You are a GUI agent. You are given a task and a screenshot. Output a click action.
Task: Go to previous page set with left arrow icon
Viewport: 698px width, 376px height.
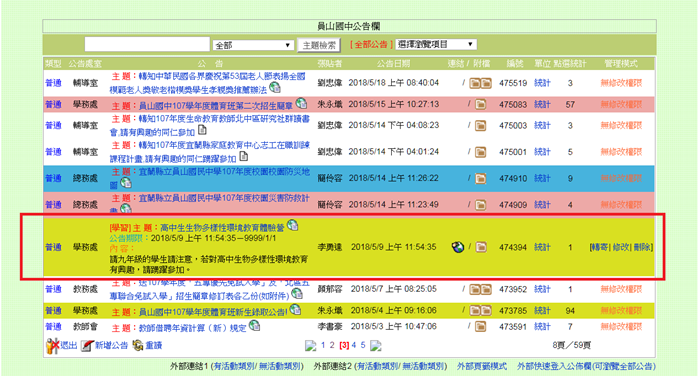(310, 345)
